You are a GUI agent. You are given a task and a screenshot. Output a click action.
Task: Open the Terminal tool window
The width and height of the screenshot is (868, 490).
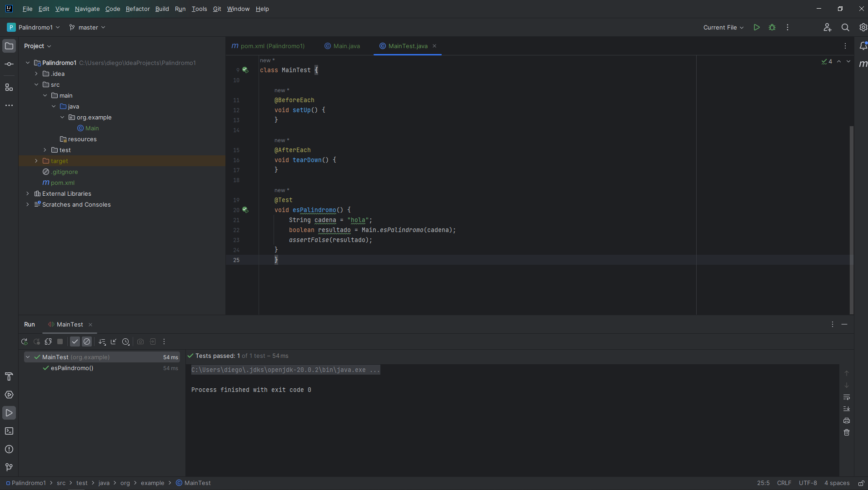(x=9, y=431)
